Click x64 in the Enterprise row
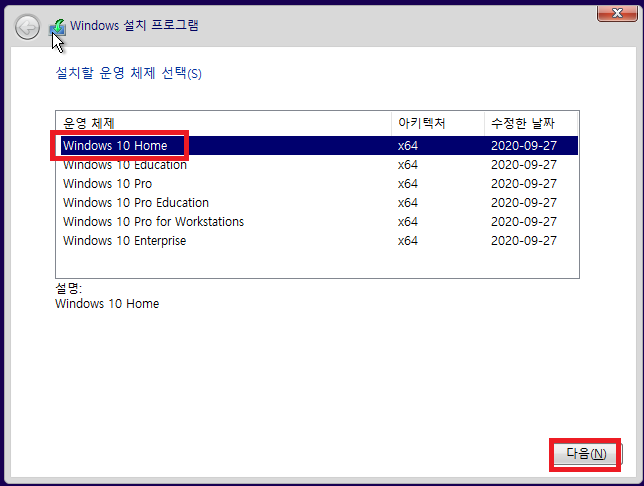 [408, 240]
